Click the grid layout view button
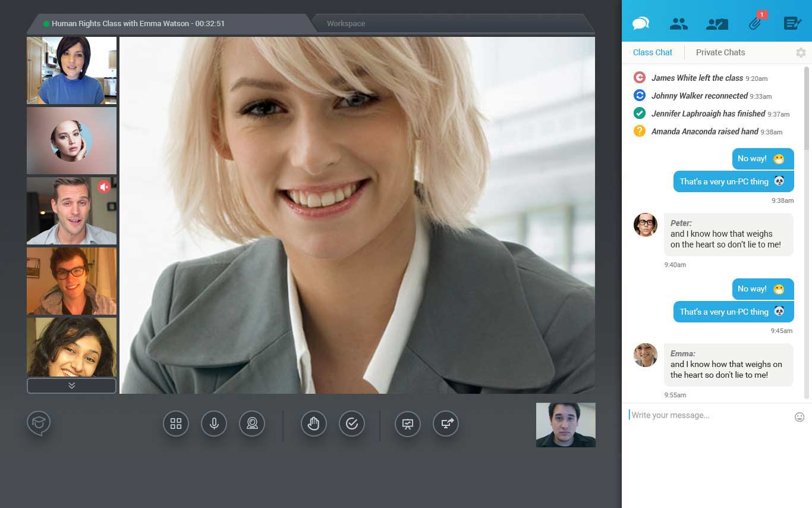812x508 pixels. pyautogui.click(x=176, y=424)
